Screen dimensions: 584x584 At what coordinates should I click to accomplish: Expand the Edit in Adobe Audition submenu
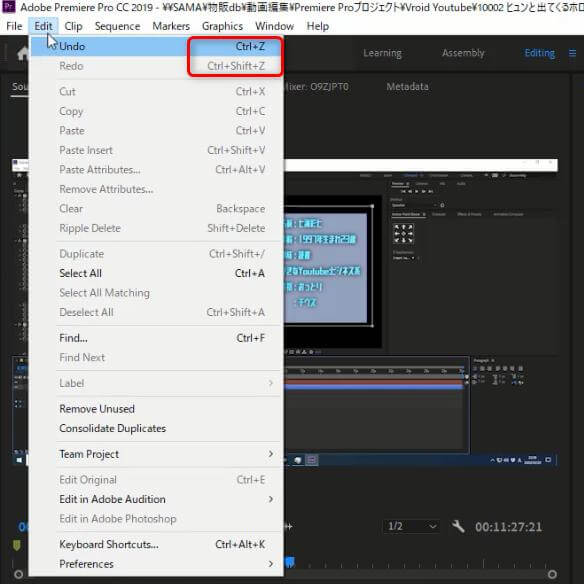click(156, 499)
